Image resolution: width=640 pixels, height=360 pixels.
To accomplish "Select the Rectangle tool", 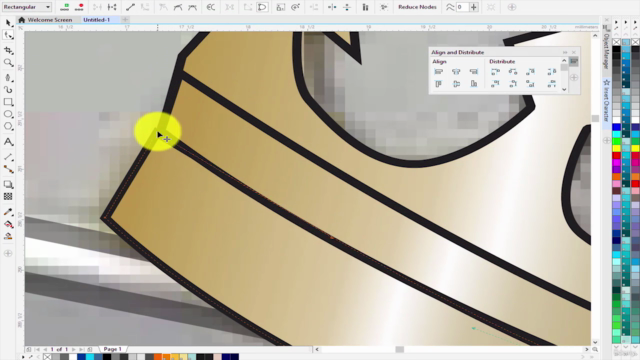I will click(8, 102).
